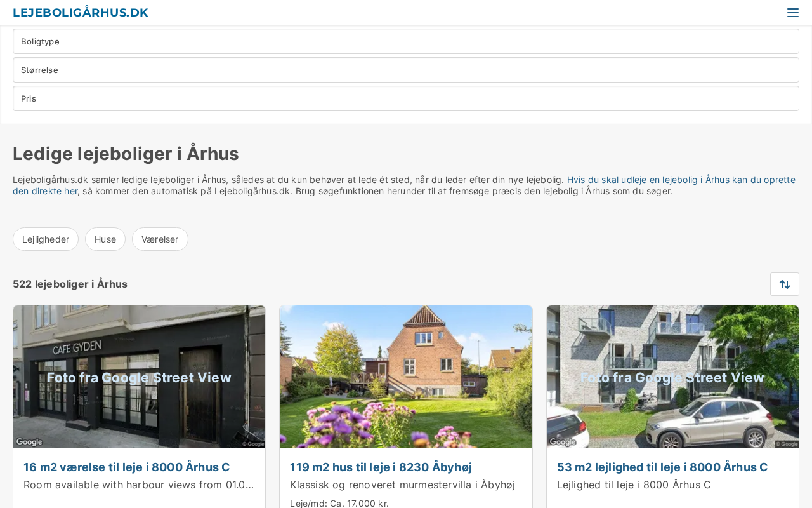Click the Google logo on the apartment photo
Image resolution: width=812 pixels, height=508 pixels.
pyautogui.click(x=563, y=442)
